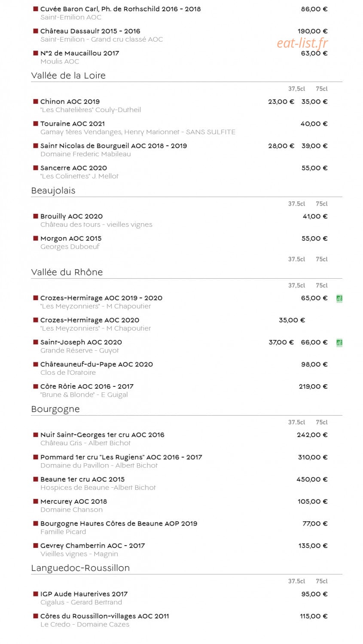Click the red bullet before Chinon AOC 2019
This screenshot has height=644, width=363.
[x=36, y=101]
